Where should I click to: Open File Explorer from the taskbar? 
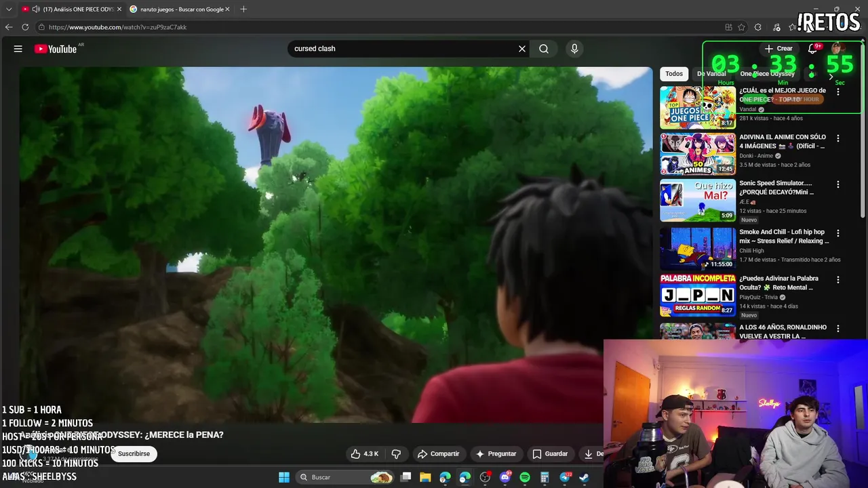425,477
